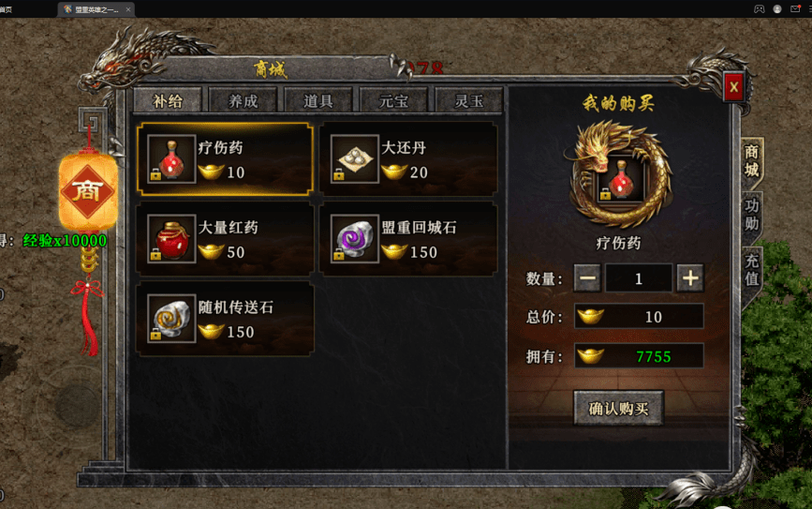Click the 商 lantern shop icon

pyautogui.click(x=87, y=192)
